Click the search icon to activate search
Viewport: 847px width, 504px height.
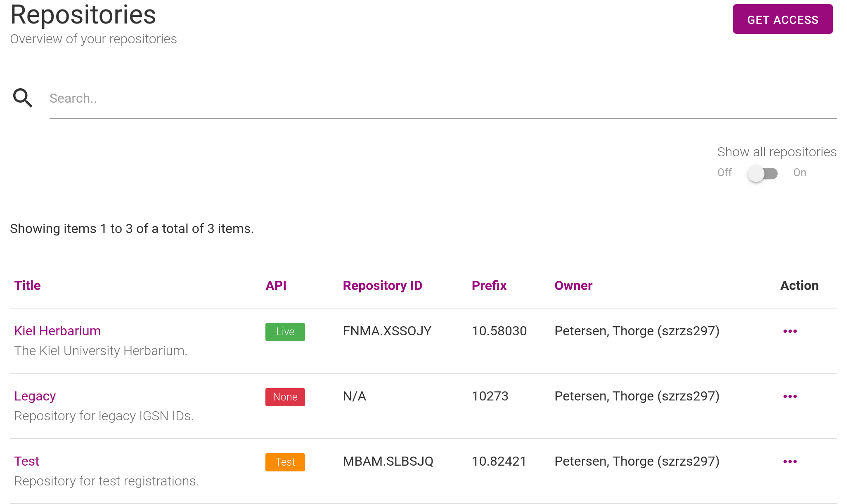tap(21, 99)
